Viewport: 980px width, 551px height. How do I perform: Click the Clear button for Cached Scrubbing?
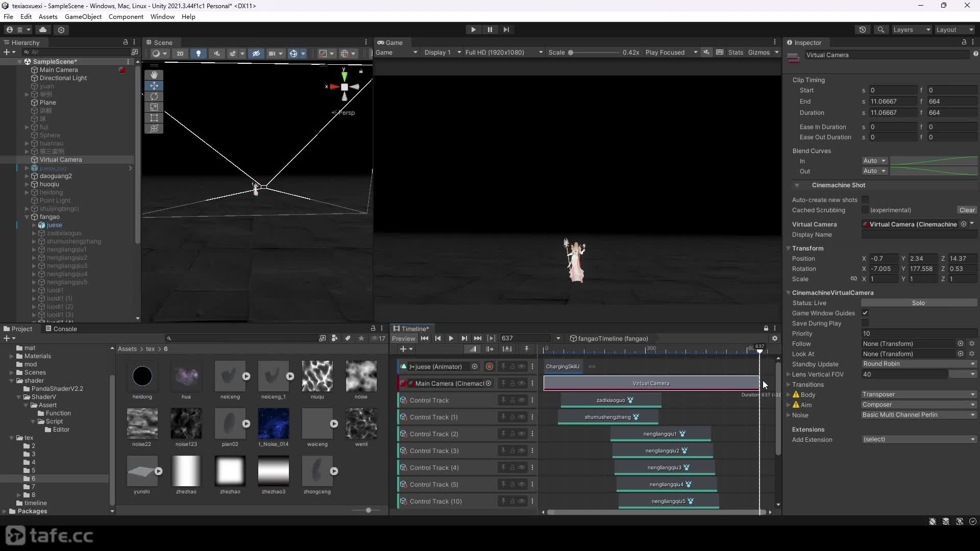click(967, 210)
